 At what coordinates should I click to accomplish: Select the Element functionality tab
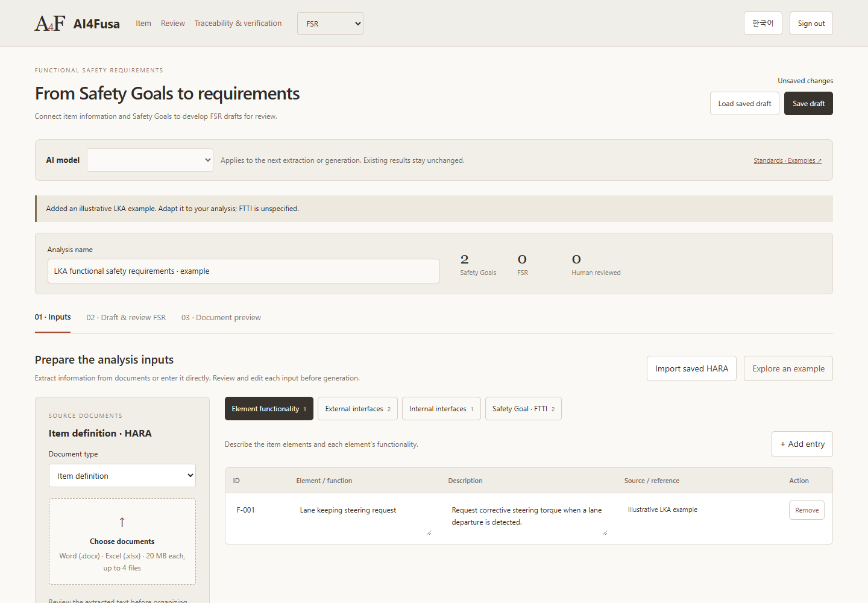[269, 409]
